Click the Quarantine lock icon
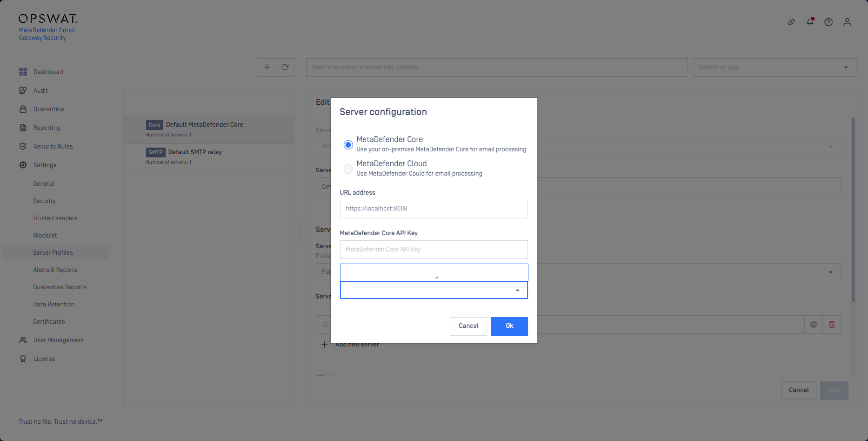This screenshot has height=441, width=868. 23,109
